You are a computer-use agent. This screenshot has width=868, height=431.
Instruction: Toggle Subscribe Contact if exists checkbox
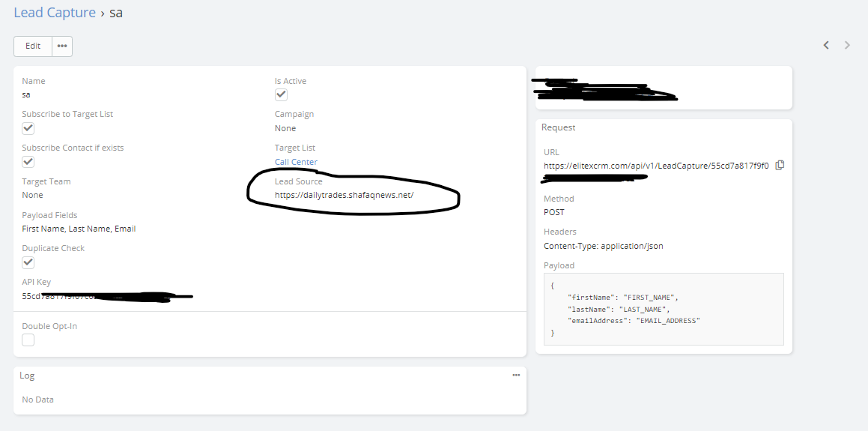coord(28,161)
